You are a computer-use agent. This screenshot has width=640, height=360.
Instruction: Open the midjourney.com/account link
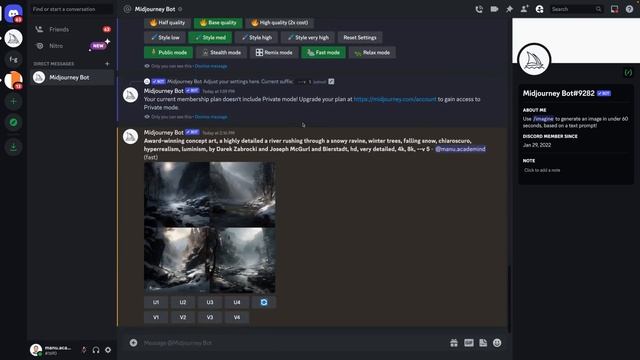tap(395, 99)
